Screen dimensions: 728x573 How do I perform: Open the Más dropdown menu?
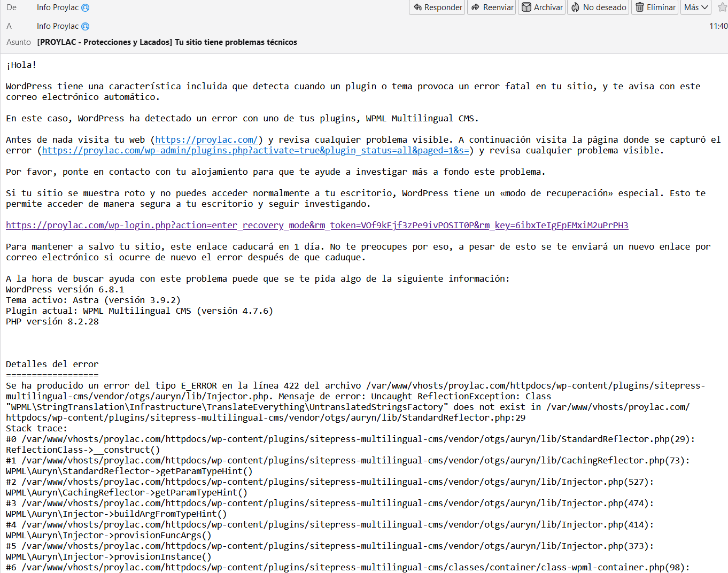click(696, 7)
